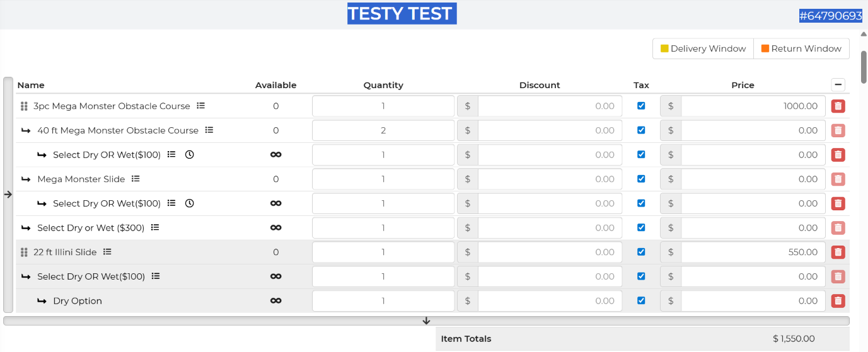This screenshot has height=352, width=868.
Task: Expand the item table with the down arrow bar
Action: (426, 321)
